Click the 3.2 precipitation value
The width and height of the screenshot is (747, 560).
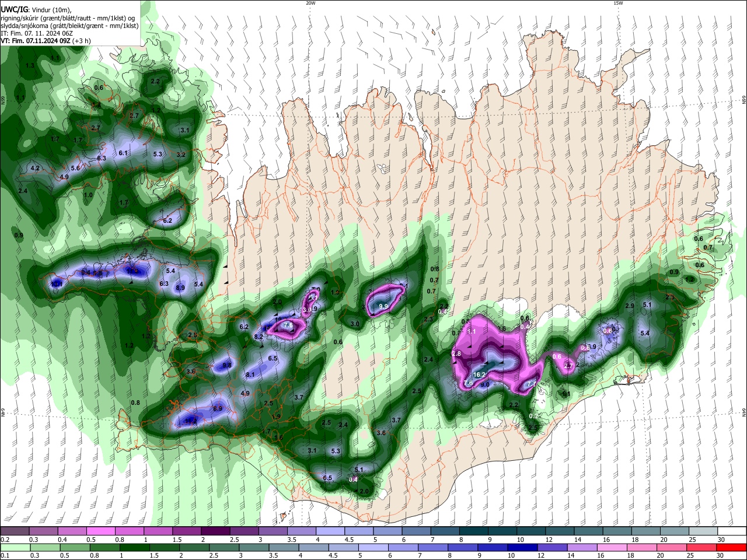point(181,155)
